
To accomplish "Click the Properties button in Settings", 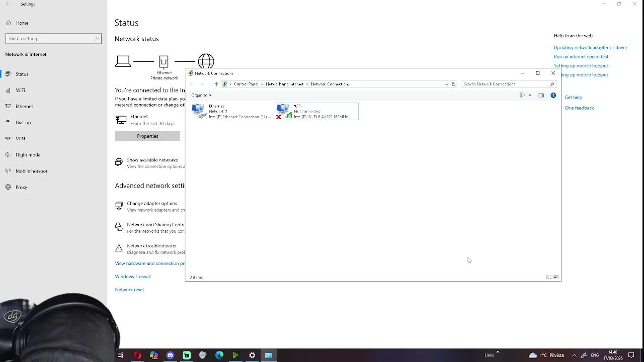I will 147,136.
